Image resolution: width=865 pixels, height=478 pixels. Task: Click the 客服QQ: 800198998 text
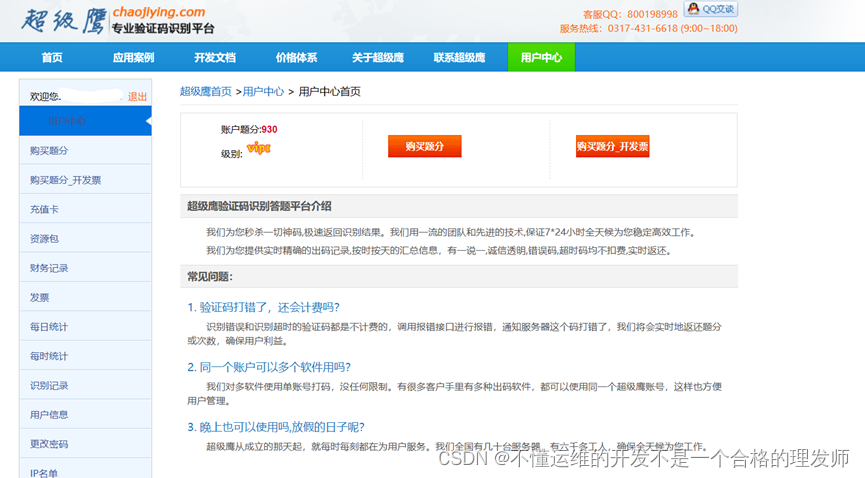point(630,14)
